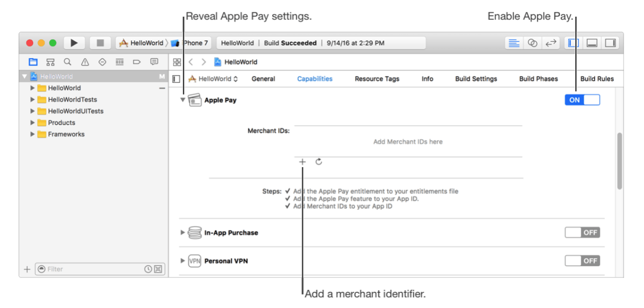This screenshot has height=308, width=644.
Task: Switch to the Capabilities tab
Action: [315, 79]
